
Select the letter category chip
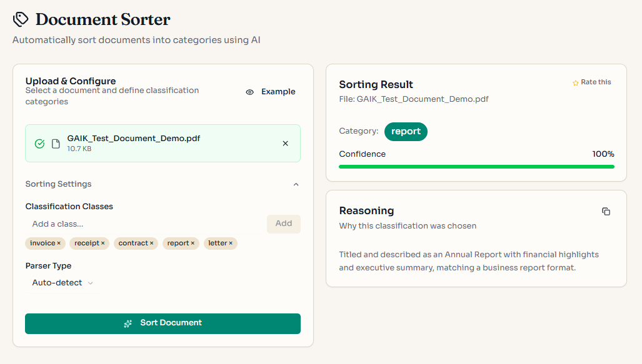click(220, 243)
